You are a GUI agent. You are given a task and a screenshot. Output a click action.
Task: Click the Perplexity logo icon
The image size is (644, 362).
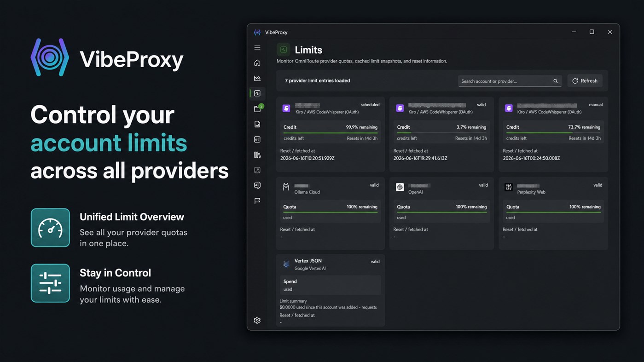coord(509,187)
